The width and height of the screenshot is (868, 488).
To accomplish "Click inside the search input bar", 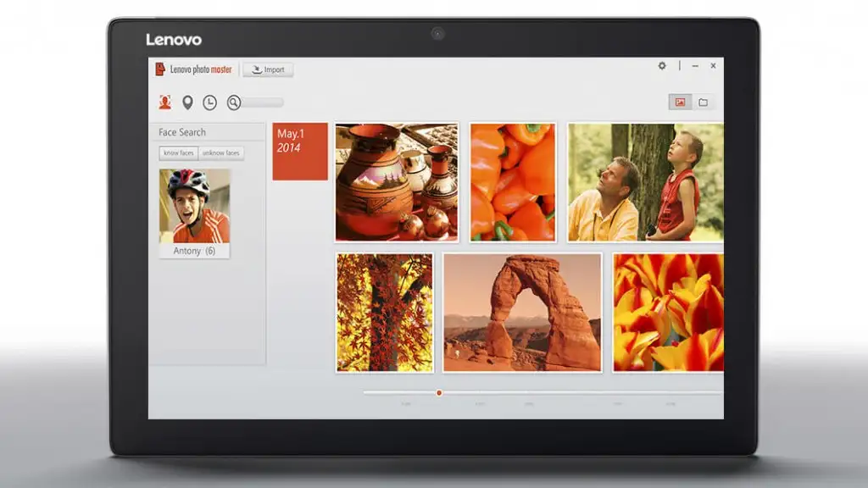I will [263, 103].
